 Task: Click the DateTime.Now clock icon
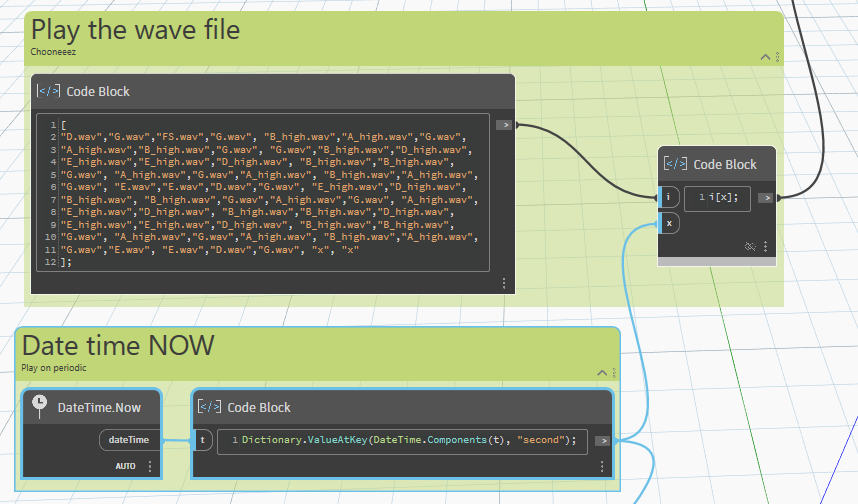(39, 407)
